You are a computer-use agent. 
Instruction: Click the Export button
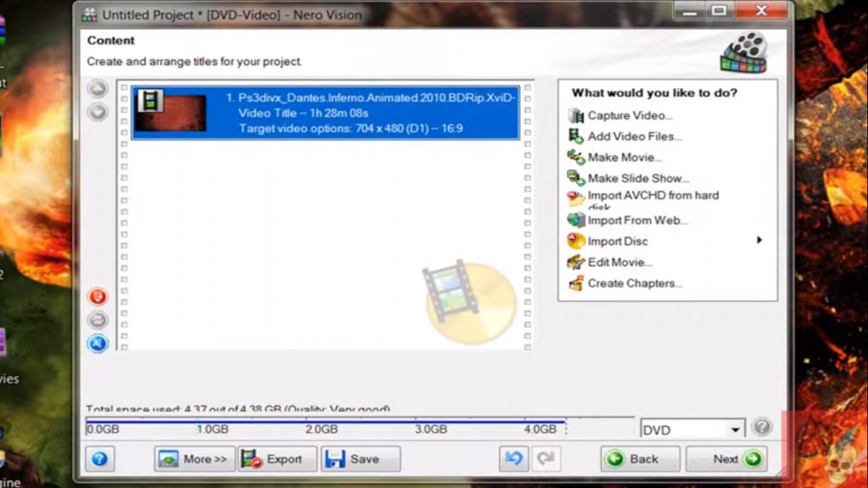[277, 458]
